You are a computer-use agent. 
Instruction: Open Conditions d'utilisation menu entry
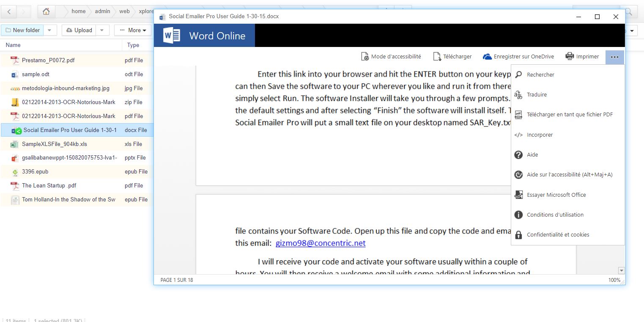(x=567, y=215)
